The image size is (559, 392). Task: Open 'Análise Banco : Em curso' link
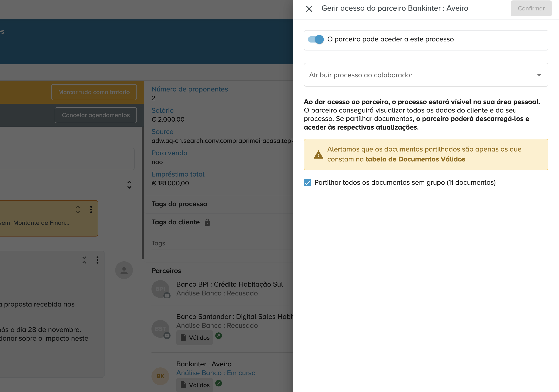coord(216,373)
